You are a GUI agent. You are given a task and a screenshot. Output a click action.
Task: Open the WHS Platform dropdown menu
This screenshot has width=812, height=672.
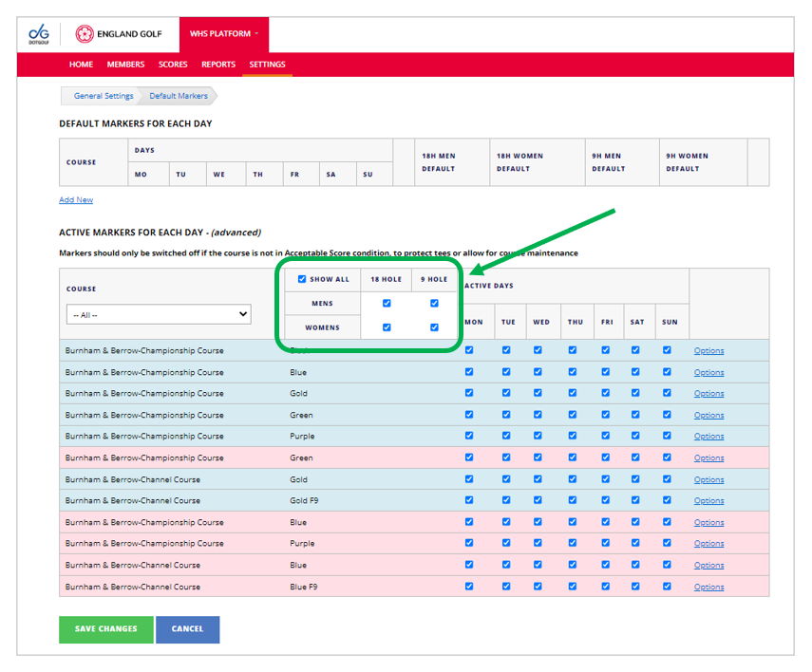pyautogui.click(x=223, y=34)
